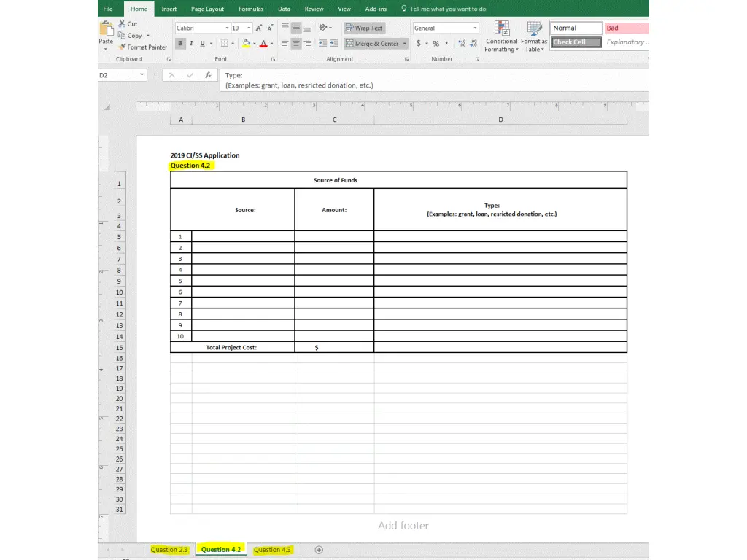Switch to View tab
The width and height of the screenshot is (747, 560).
(344, 9)
